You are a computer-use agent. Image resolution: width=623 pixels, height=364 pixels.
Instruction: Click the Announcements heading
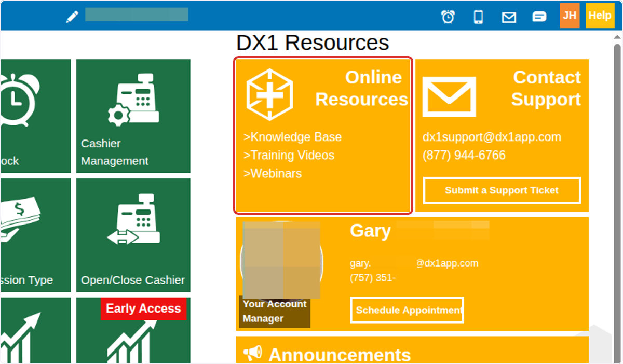click(340, 355)
